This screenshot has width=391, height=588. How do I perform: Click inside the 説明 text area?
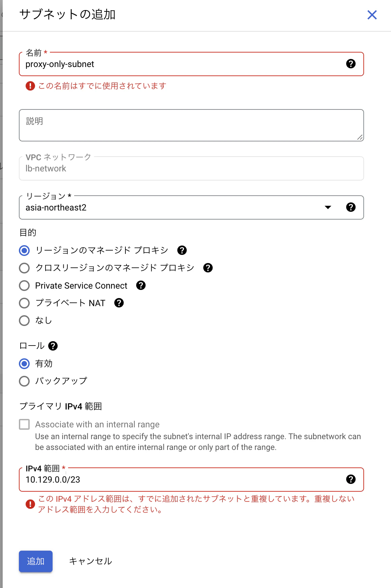(x=191, y=125)
